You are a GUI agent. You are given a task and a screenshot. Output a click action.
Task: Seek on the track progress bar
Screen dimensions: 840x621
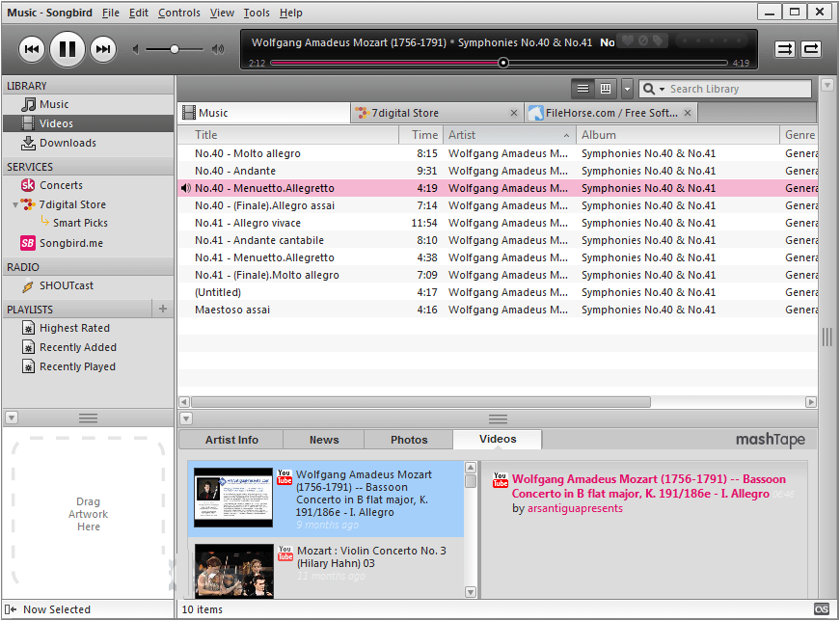499,63
